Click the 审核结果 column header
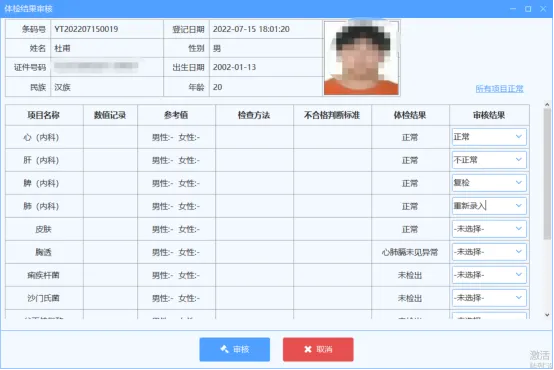 tap(489, 115)
